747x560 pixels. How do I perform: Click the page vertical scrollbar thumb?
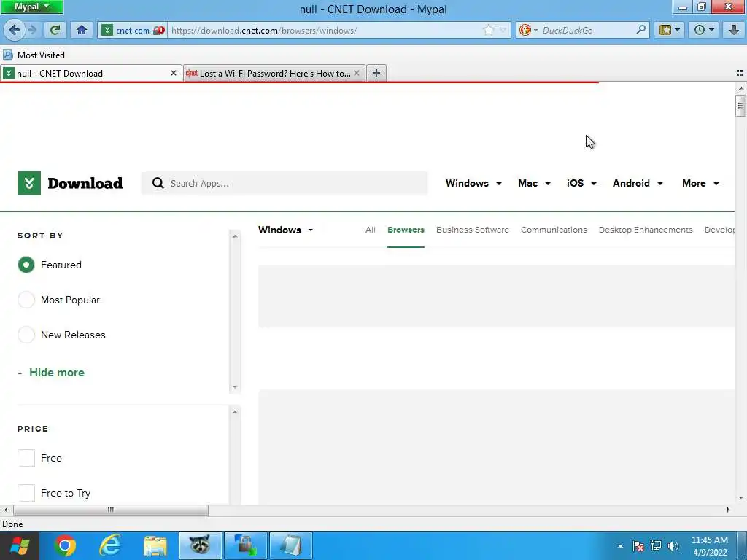tap(740, 106)
